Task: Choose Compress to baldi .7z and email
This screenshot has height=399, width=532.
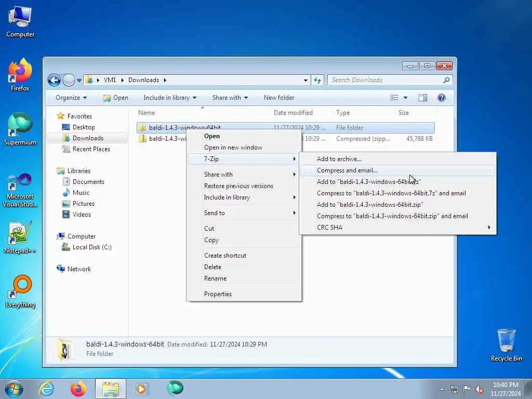Action: click(x=397, y=193)
